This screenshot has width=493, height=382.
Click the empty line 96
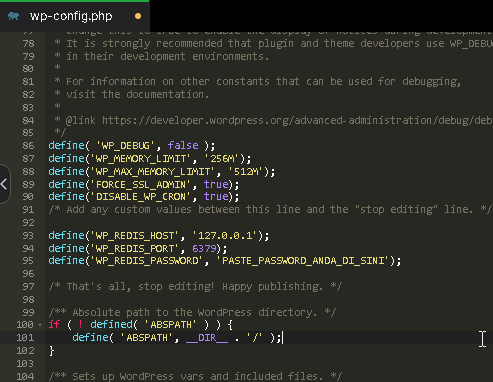pyautogui.click(x=269, y=274)
